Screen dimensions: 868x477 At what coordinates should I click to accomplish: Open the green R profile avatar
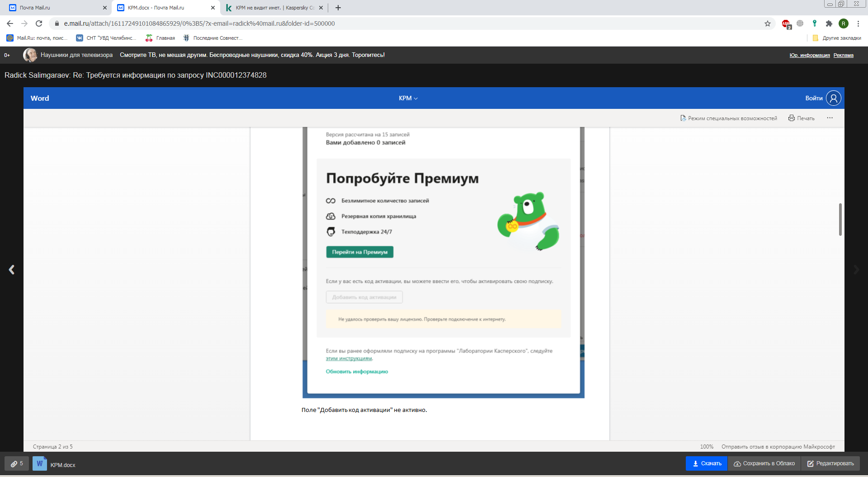[x=844, y=23]
